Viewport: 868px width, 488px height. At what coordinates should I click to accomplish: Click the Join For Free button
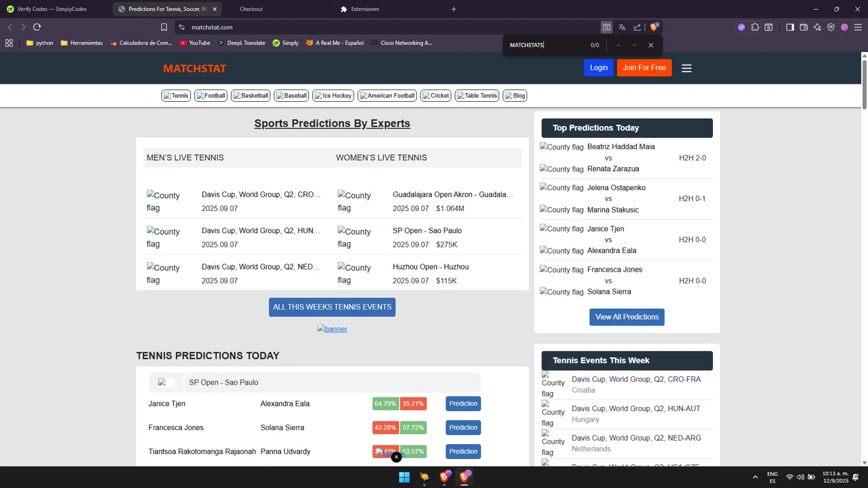(644, 68)
